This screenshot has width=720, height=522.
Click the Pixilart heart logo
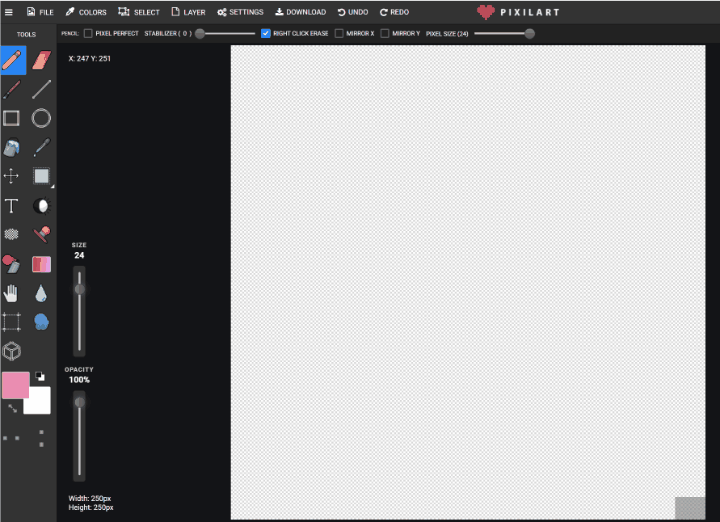coord(485,12)
